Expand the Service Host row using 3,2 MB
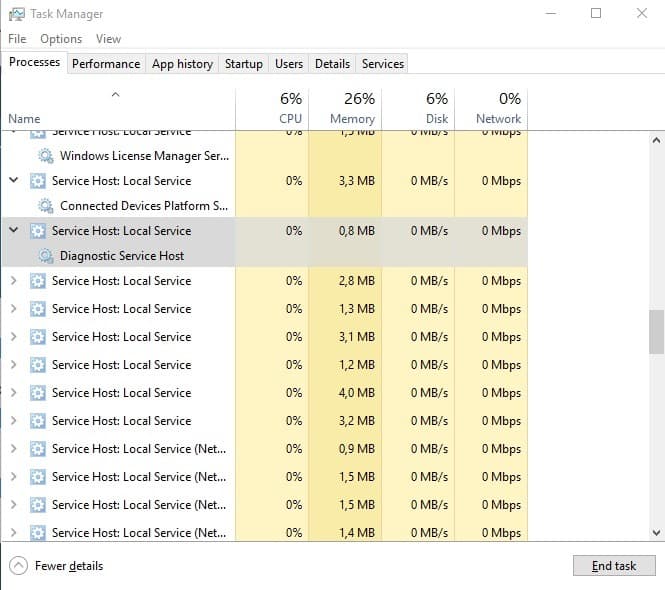Screen dimensions: 665x590 point(14,421)
